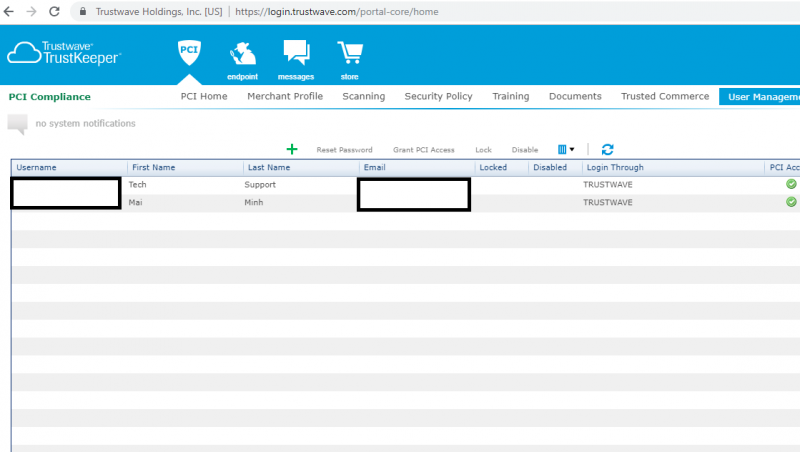The image size is (800, 452).
Task: Click the blue refresh icon
Action: [607, 149]
